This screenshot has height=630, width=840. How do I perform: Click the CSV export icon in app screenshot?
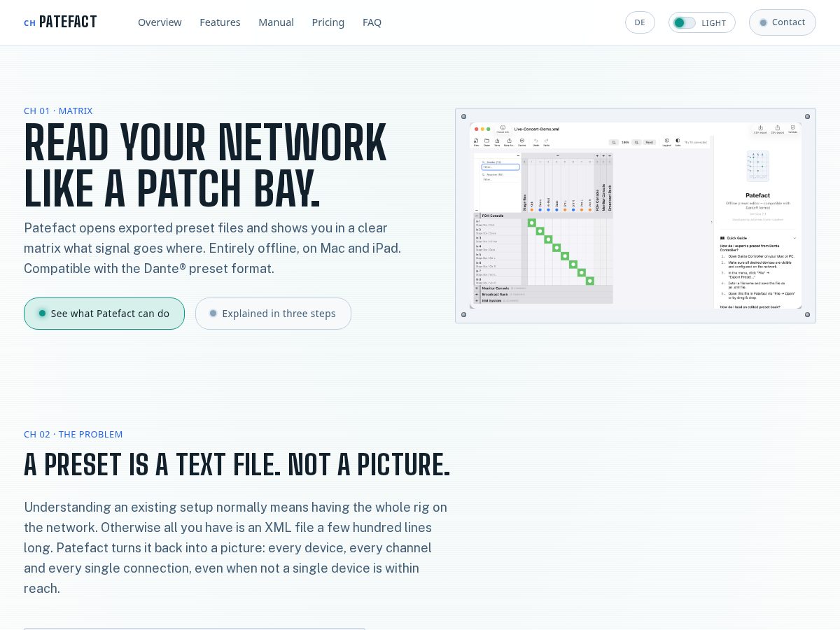[x=778, y=129]
